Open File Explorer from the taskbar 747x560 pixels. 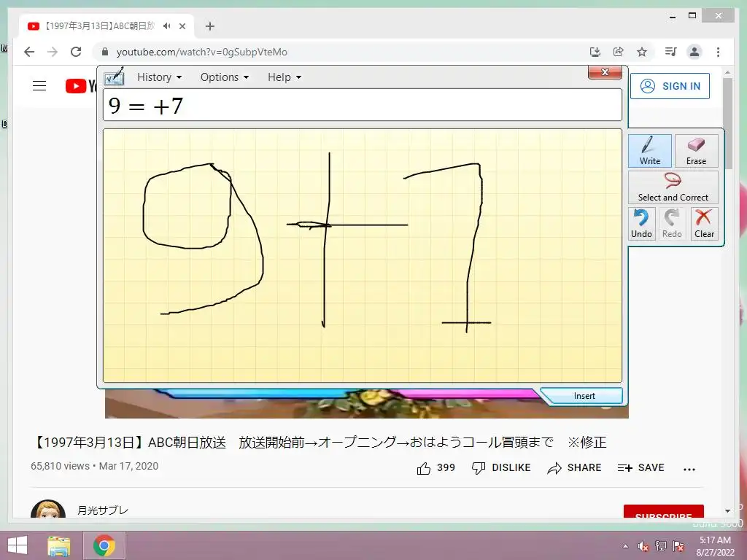tap(59, 545)
